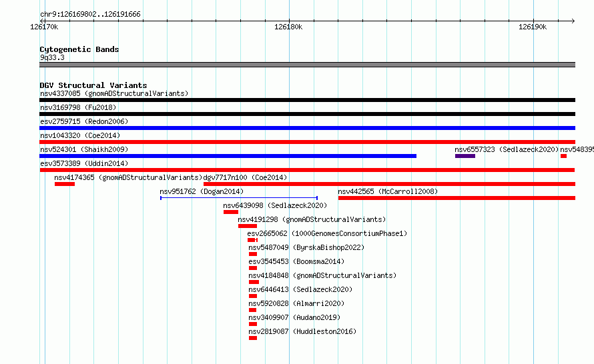The height and width of the screenshot is (364, 594).
Task: Open the nsv6557323 (Sedlazeck2020) label
Action: [x=507, y=149]
